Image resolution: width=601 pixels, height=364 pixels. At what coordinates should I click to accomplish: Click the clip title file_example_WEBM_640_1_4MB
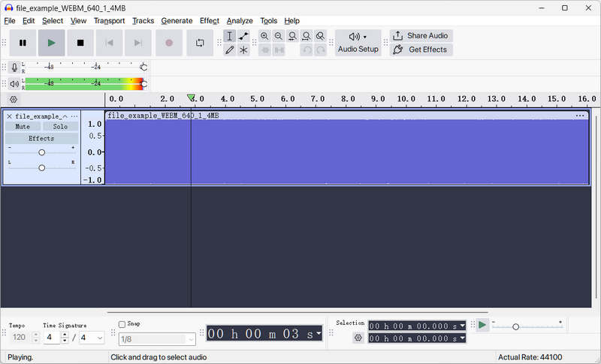click(x=163, y=116)
